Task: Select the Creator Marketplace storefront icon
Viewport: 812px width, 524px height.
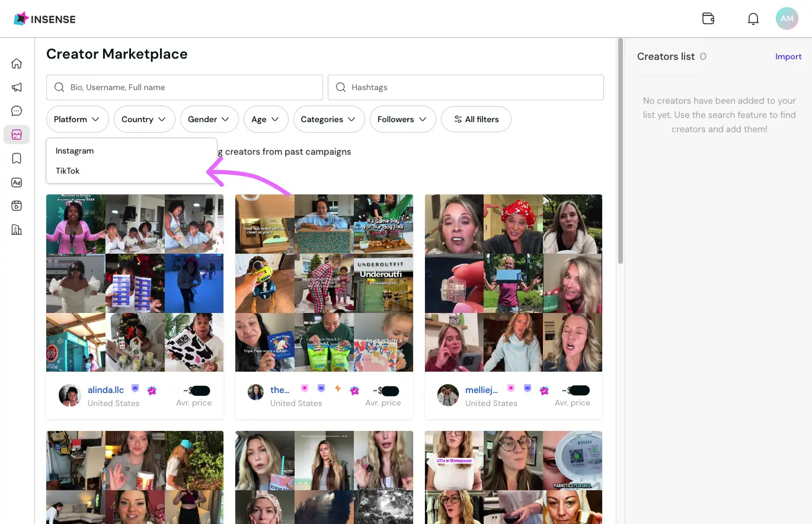Action: tap(16, 134)
